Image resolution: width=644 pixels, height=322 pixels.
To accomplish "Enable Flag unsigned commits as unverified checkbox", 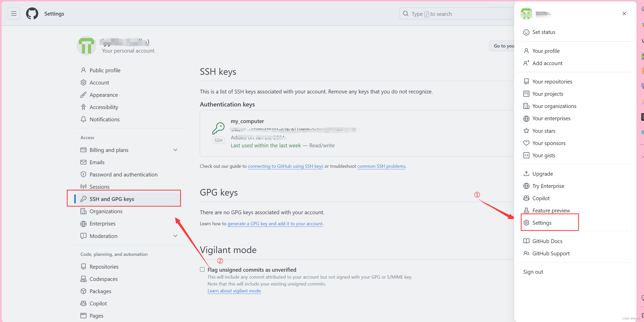I will [202, 270].
